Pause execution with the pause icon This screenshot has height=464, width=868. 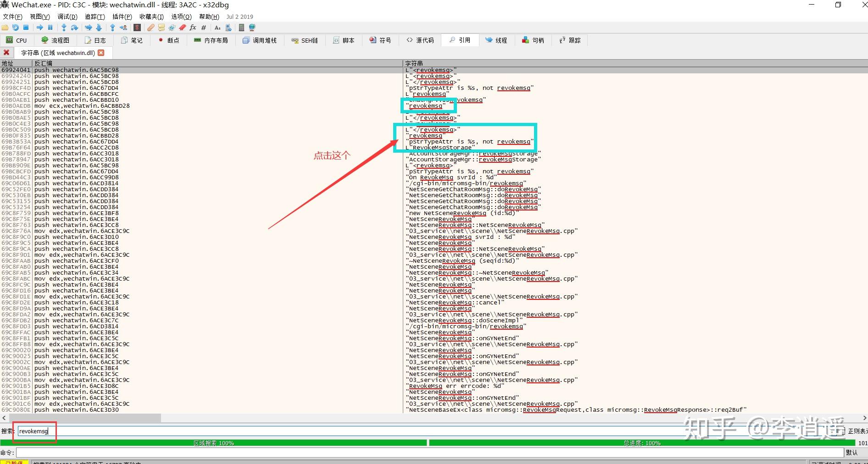click(50, 28)
